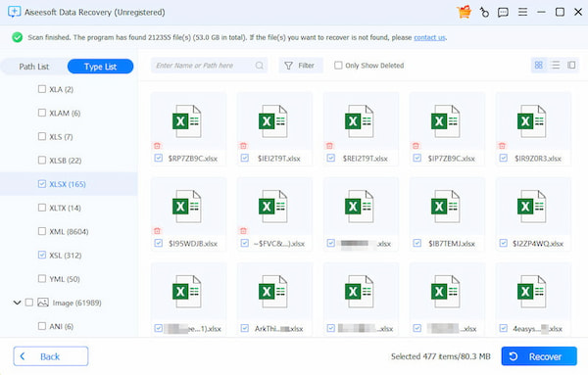Screen dimensions: 588x375
Task: Open the feedback chat bubble icon
Action: click(503, 13)
